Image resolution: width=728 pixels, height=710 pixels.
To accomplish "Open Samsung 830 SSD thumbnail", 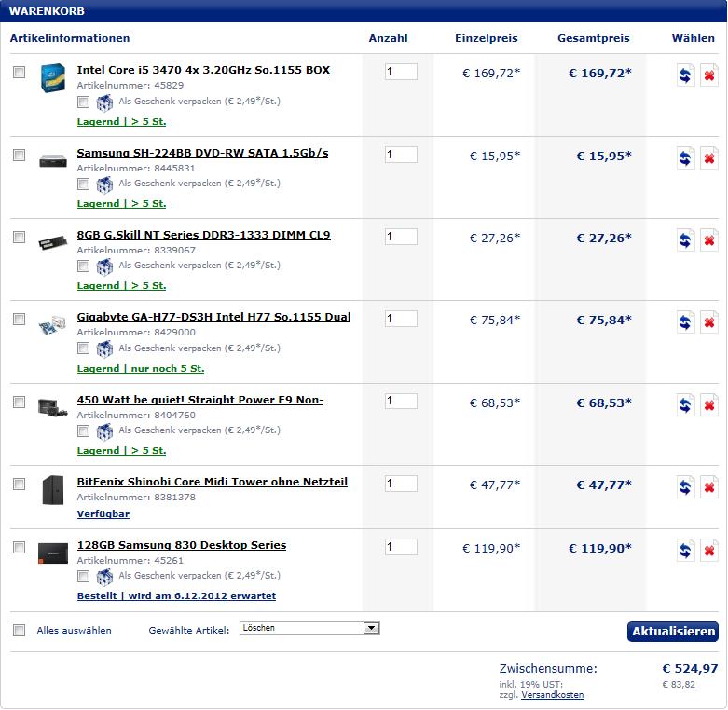I will point(52,553).
